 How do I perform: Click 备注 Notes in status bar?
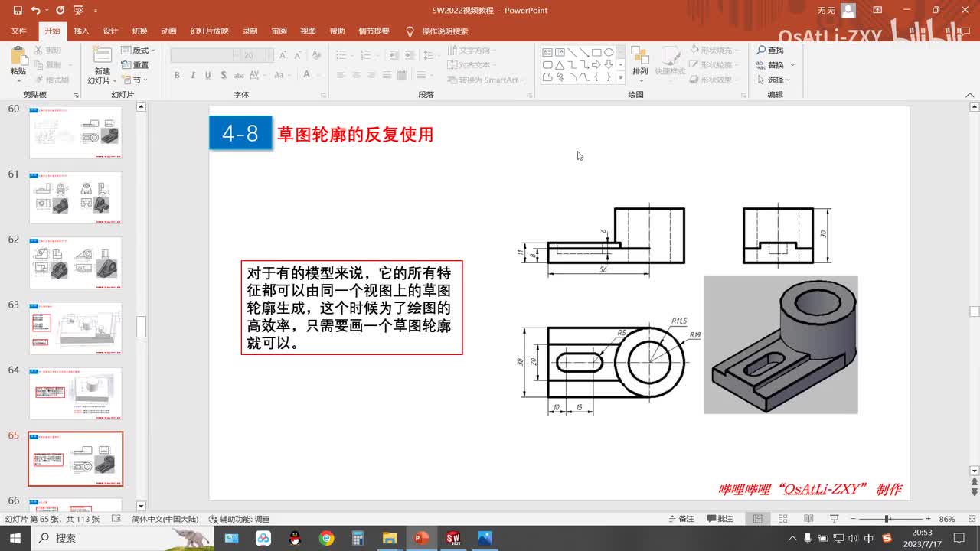(681, 519)
